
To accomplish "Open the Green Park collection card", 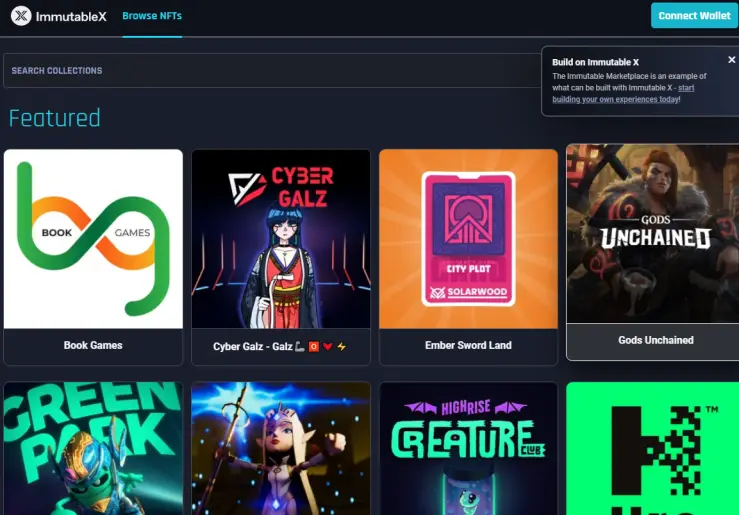I will [93, 449].
